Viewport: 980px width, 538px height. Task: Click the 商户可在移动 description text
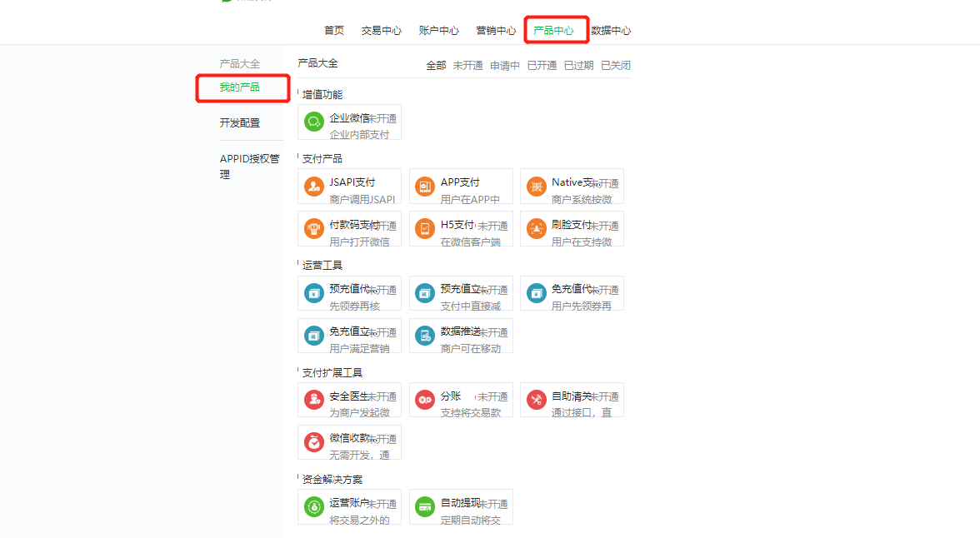[x=471, y=348]
